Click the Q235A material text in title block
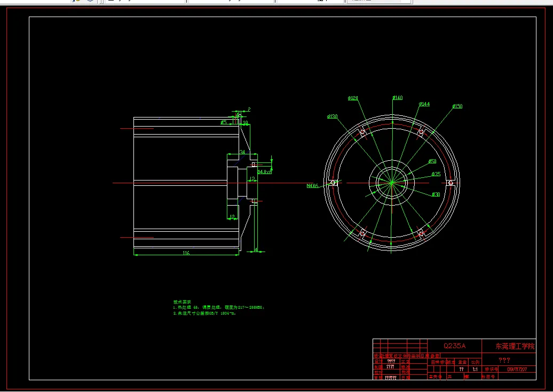This screenshot has width=553, height=392. point(455,346)
